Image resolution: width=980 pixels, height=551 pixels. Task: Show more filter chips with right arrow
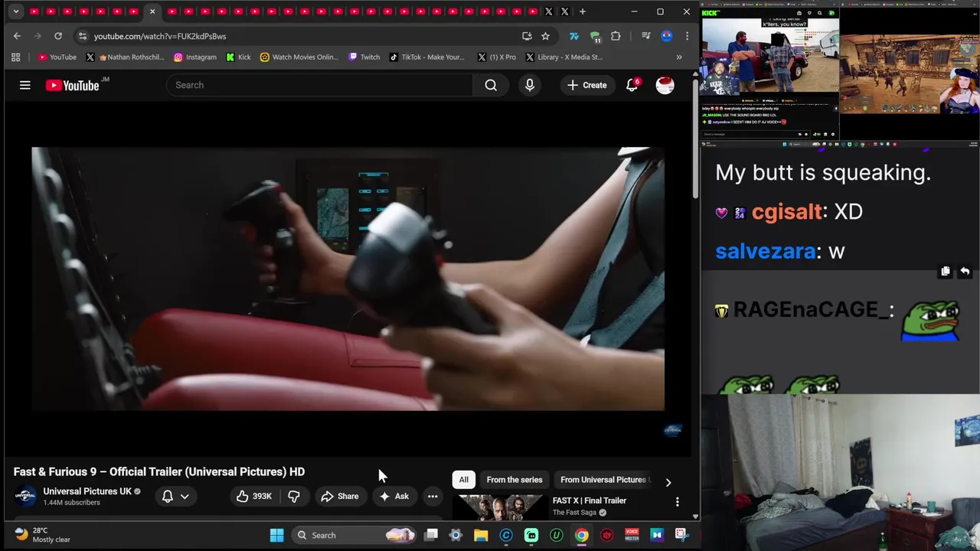point(668,482)
